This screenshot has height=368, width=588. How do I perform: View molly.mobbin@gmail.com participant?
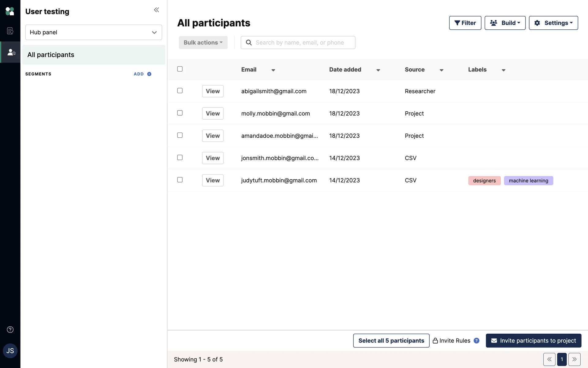213,113
